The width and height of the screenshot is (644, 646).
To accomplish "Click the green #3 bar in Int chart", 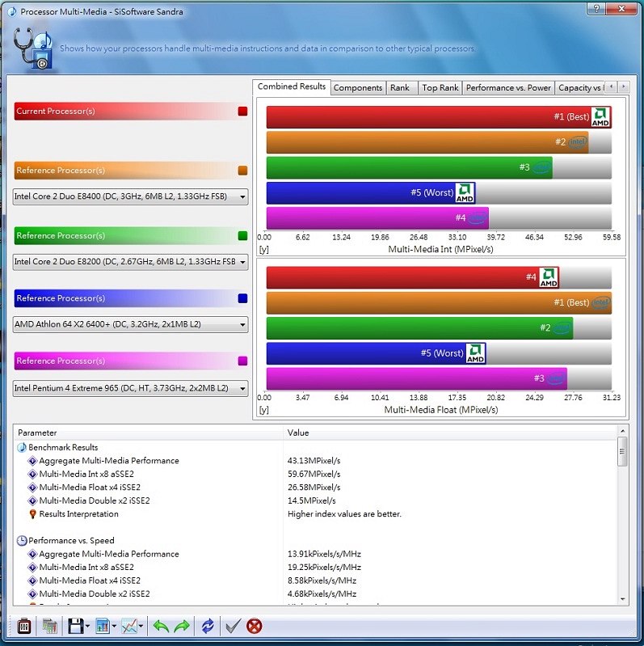I will (410, 167).
